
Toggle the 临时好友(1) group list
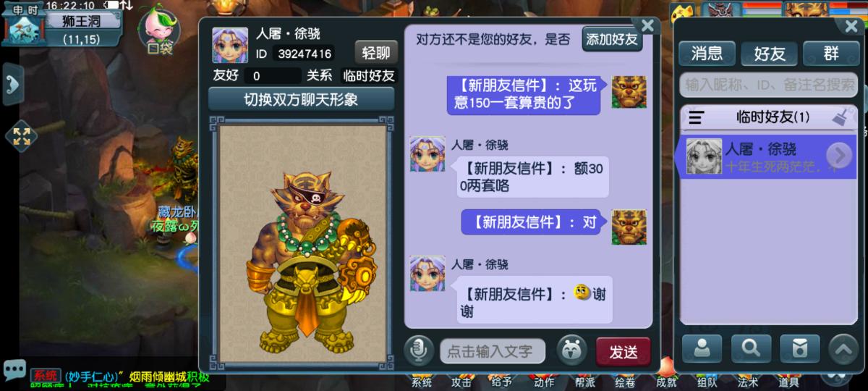768,117
